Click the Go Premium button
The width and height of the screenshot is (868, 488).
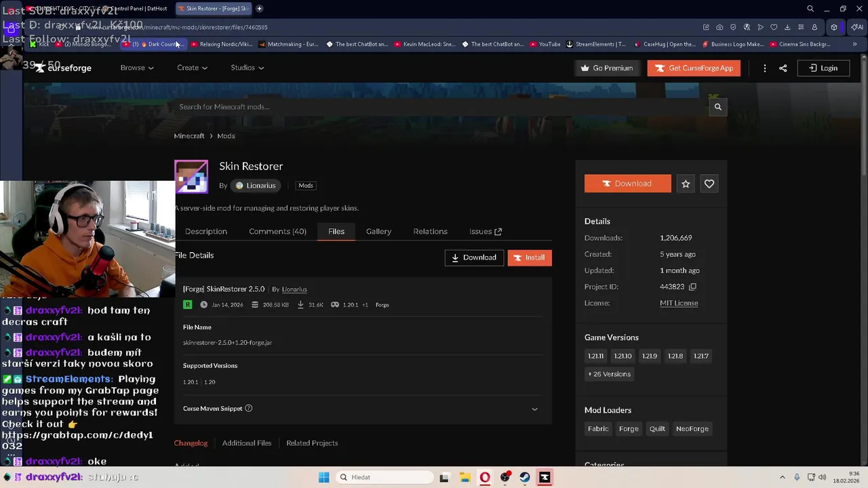pos(607,68)
